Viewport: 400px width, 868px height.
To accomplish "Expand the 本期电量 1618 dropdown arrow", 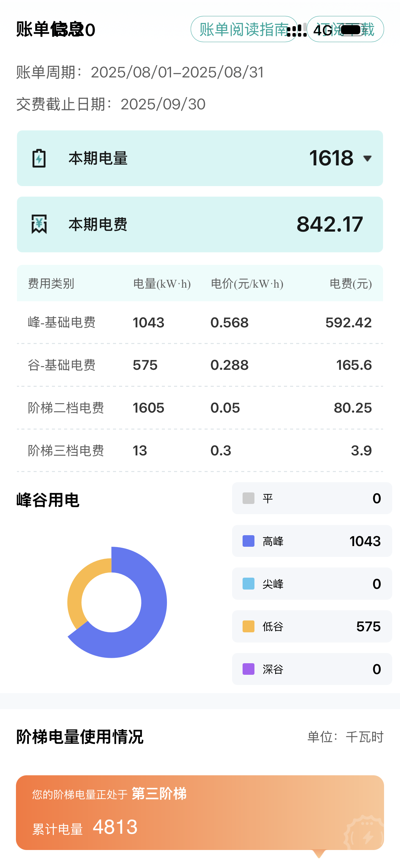I will click(367, 158).
